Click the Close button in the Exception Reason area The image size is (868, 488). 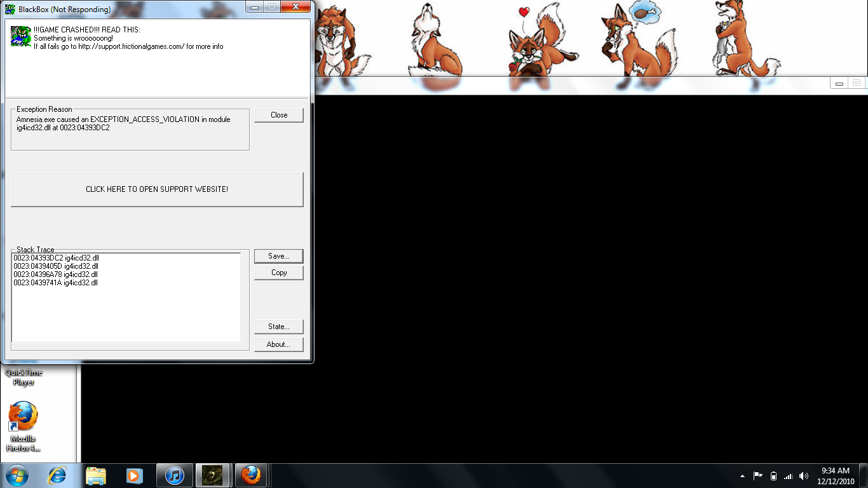[x=278, y=115]
